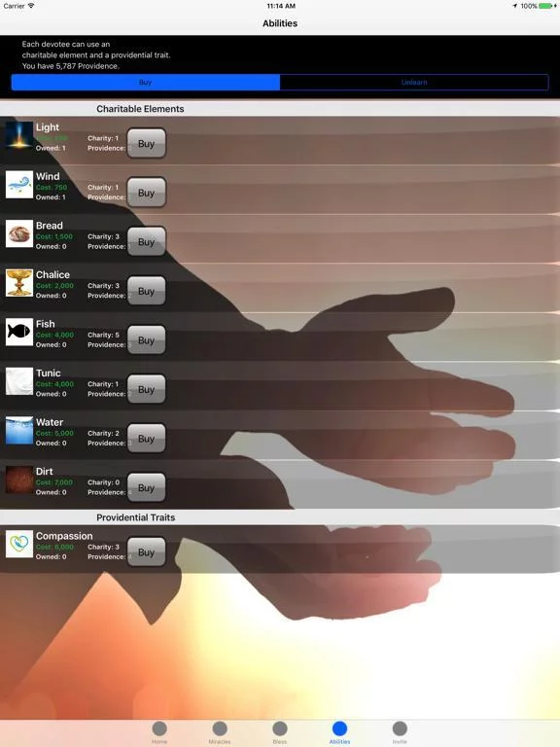Tap the 'Cost: 7,000' label for Dirt
Screen dimensions: 560x747
pyautogui.click(x=54, y=482)
